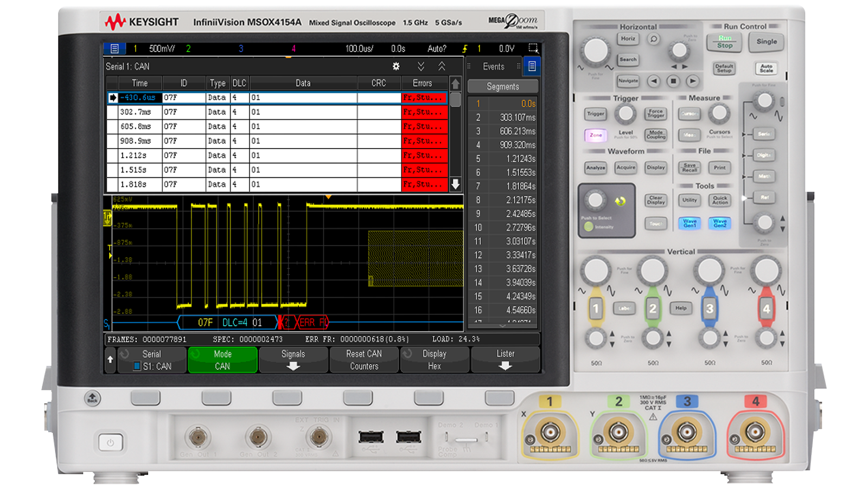
Task: Click the main menu icon at top-left
Action: [x=114, y=49]
